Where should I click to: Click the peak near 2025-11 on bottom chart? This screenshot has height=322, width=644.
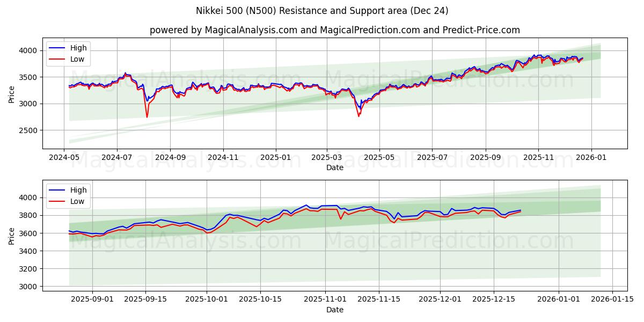pyautogui.click(x=306, y=205)
